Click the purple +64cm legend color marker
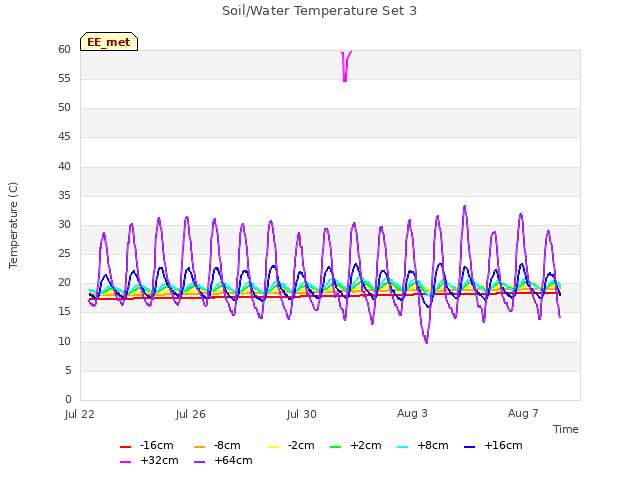The image size is (640, 480). 199,462
